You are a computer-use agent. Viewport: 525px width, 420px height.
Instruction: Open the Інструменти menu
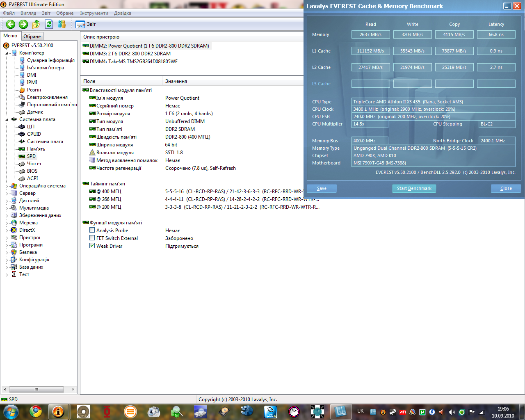click(x=94, y=13)
